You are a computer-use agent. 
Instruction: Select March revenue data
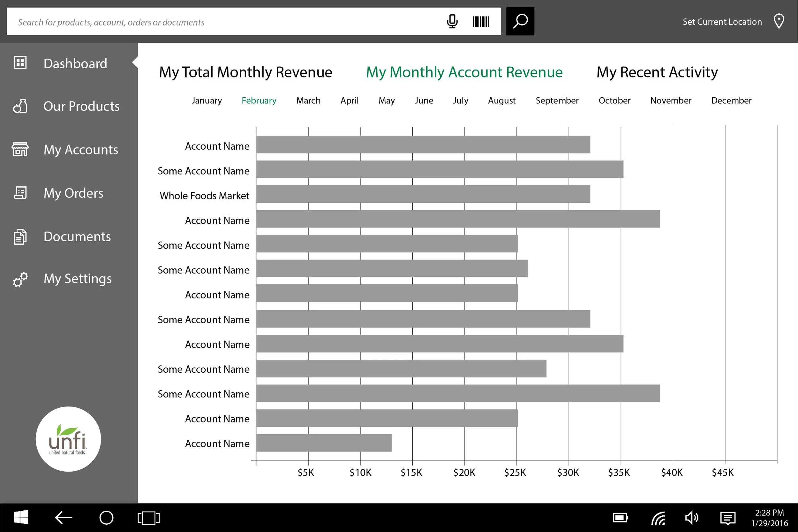(x=308, y=100)
